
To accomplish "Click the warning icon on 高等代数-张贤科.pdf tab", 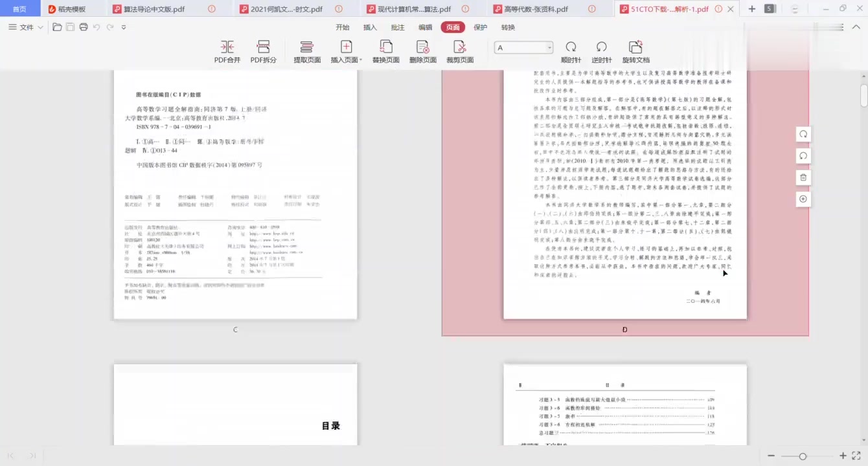I will pos(592,9).
